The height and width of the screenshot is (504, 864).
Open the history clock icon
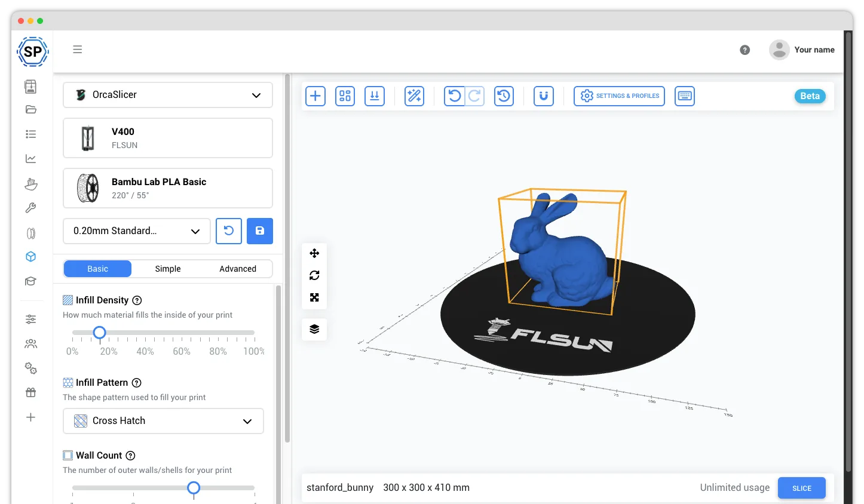pyautogui.click(x=504, y=96)
